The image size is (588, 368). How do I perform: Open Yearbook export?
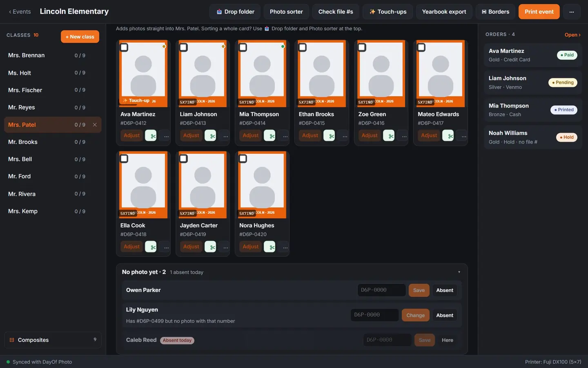click(444, 12)
